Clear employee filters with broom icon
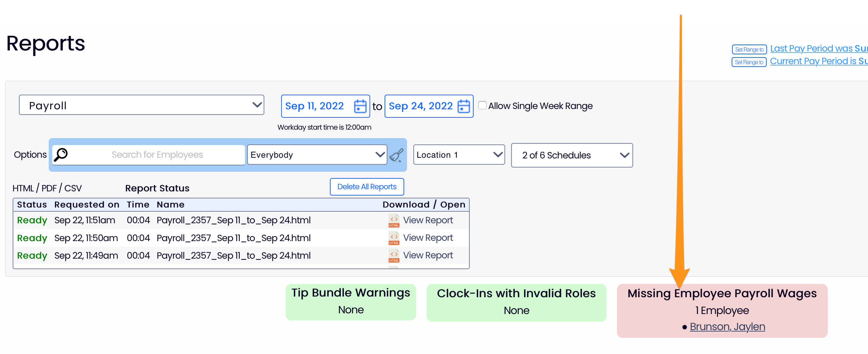Image resolution: width=868 pixels, height=354 pixels. tap(396, 155)
